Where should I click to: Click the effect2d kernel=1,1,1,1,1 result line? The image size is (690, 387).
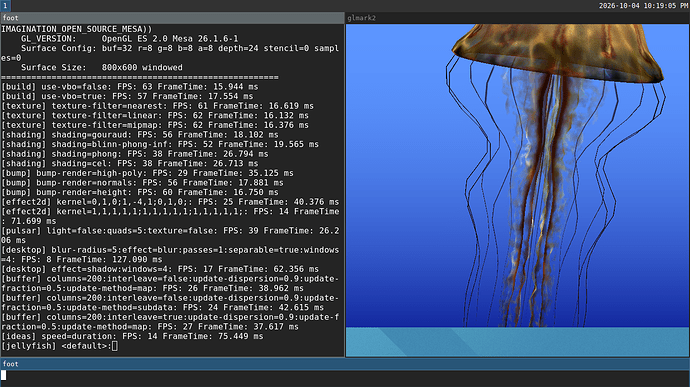click(x=170, y=217)
